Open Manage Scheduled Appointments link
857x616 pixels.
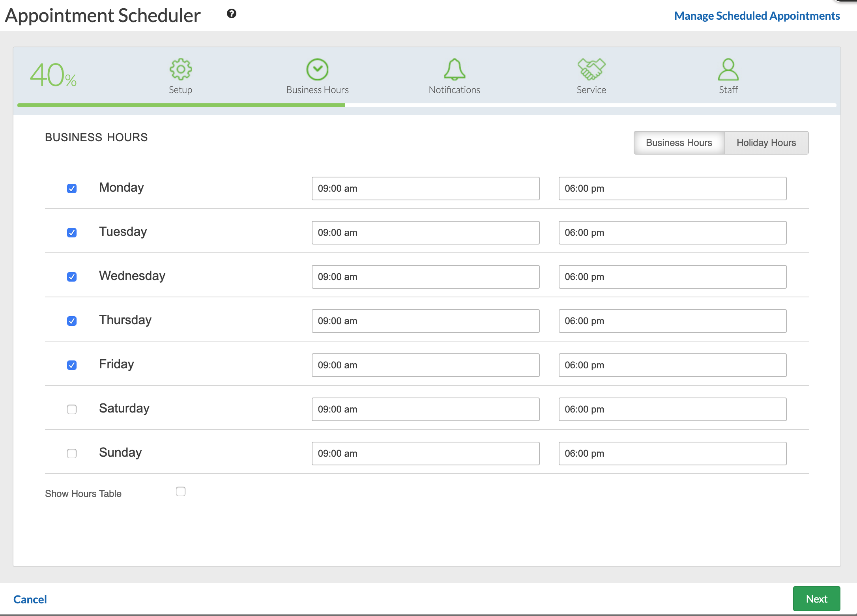(757, 16)
